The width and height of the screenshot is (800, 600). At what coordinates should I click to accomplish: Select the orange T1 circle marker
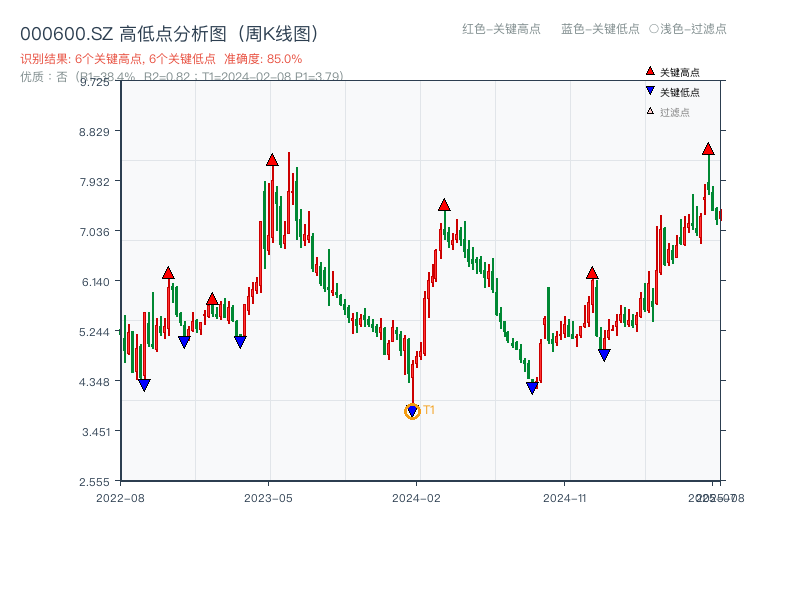tap(412, 410)
